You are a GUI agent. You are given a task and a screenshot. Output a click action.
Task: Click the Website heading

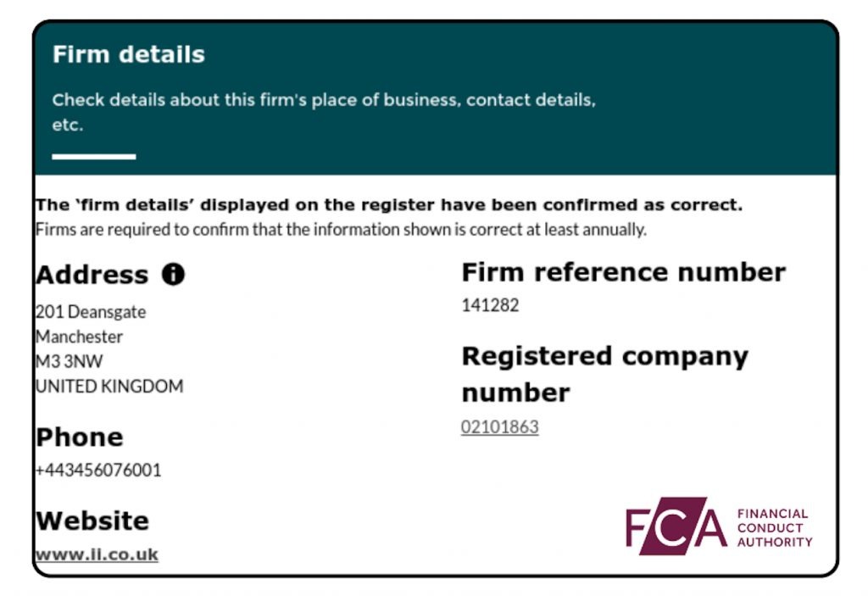pos(92,521)
